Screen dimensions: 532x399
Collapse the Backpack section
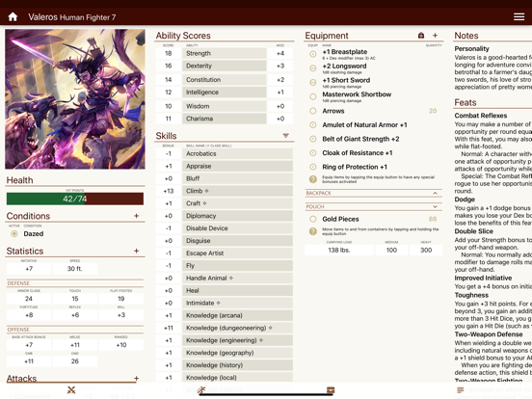click(x=436, y=193)
